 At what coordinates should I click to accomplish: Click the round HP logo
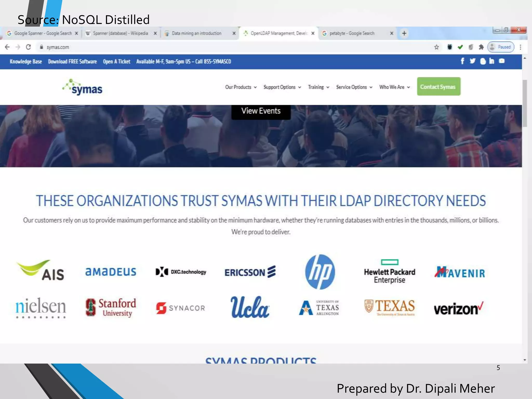320,272
